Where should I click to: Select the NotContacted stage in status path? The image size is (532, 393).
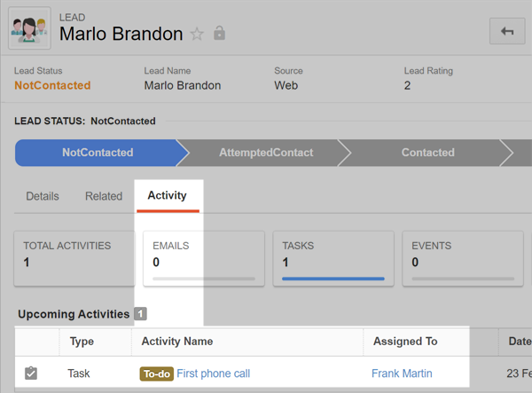[x=98, y=153]
